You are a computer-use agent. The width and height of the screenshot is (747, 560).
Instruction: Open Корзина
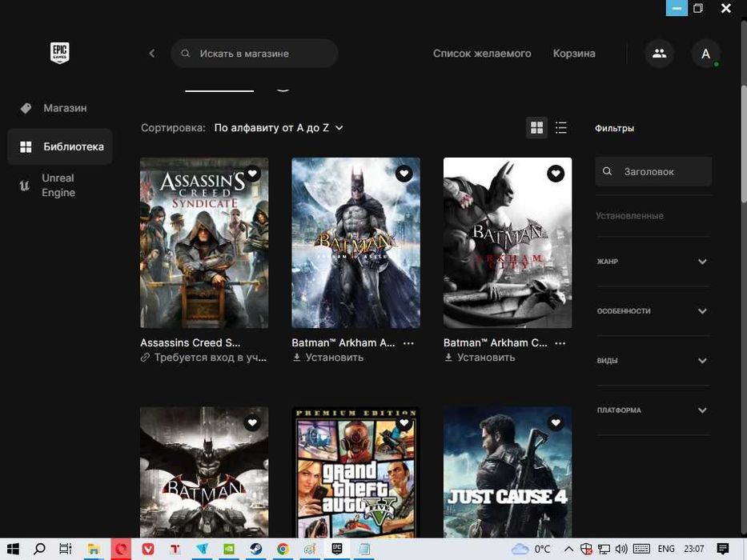[574, 54]
